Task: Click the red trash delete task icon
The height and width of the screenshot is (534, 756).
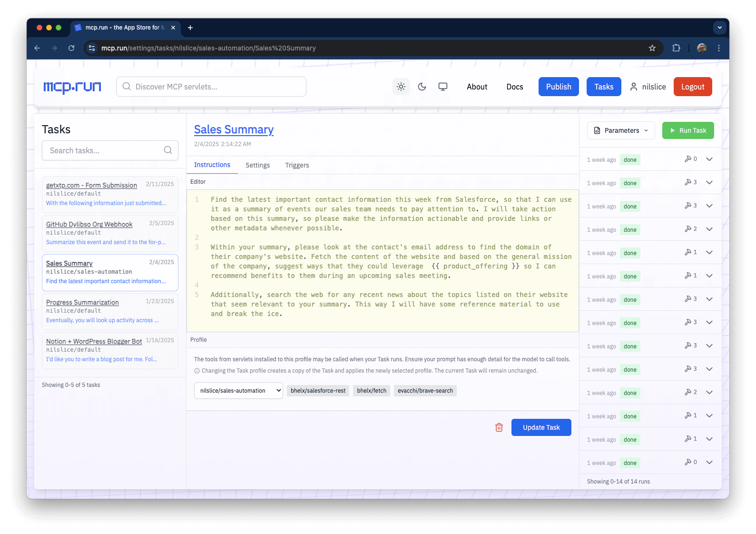Action: coord(499,427)
